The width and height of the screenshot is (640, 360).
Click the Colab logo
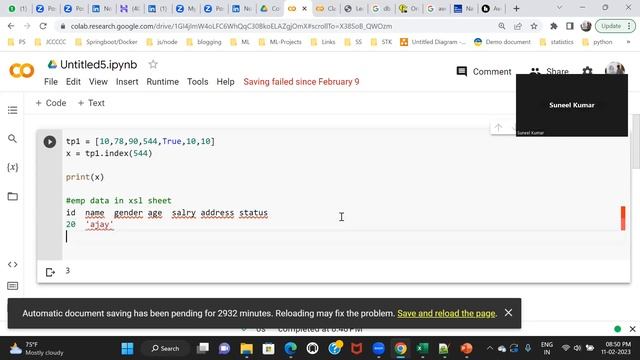(22, 71)
